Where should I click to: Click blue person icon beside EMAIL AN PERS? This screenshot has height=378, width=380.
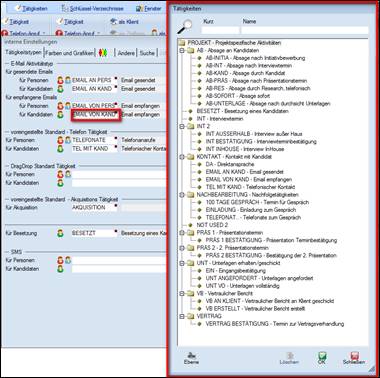68,80
